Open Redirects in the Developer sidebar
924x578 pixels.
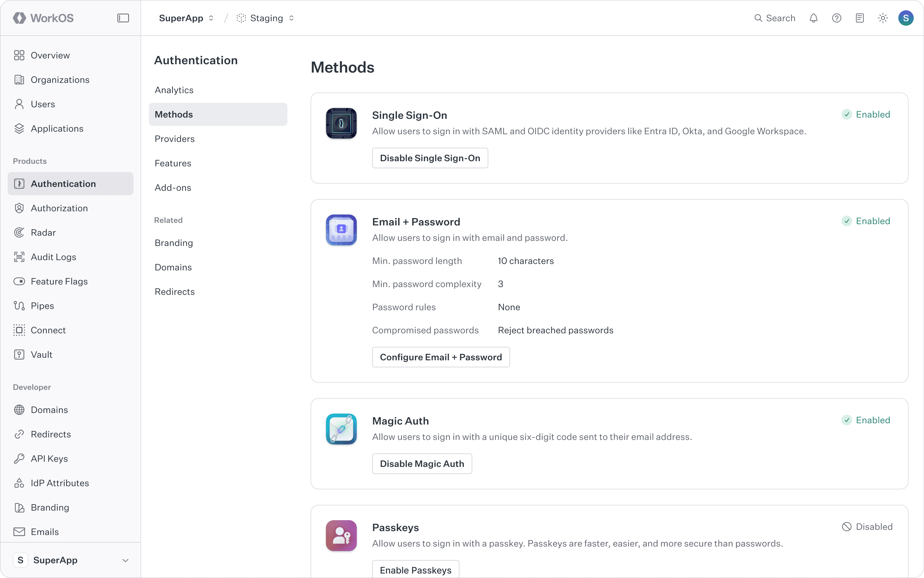pos(71,434)
